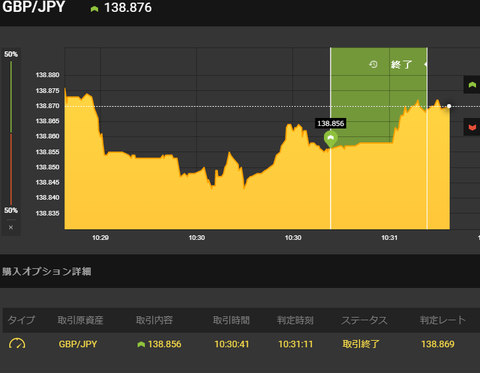Viewport: 480px width, 373px height.
Task: Click the GBP/JPY asset cell in trade row
Action: coord(78,344)
